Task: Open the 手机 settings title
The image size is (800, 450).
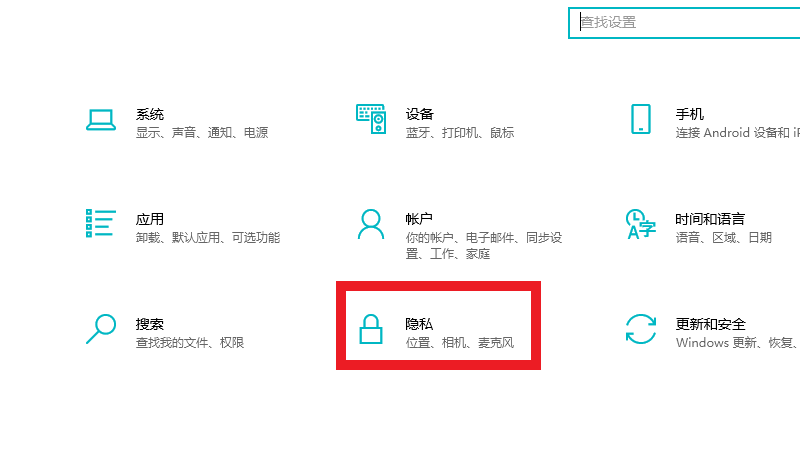Action: tap(690, 114)
